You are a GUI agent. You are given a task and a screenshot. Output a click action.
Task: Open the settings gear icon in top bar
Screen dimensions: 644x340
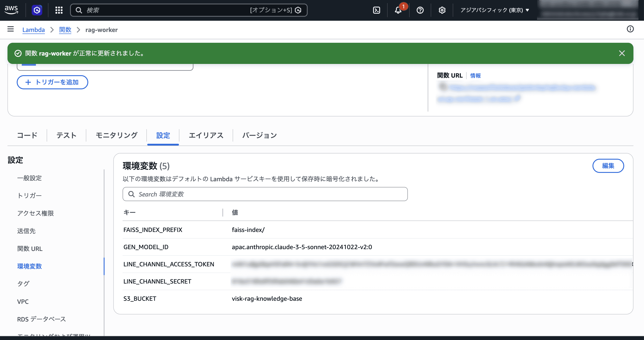pyautogui.click(x=442, y=10)
